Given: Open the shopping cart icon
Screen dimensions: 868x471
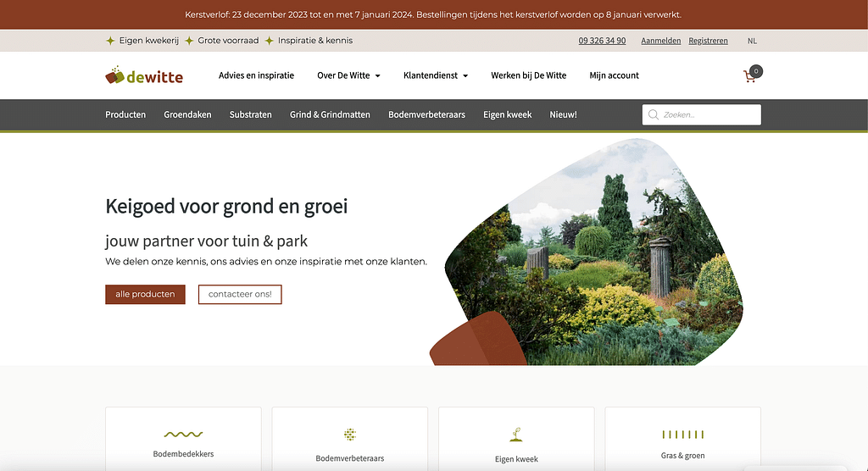Looking at the screenshot, I should (750, 76).
